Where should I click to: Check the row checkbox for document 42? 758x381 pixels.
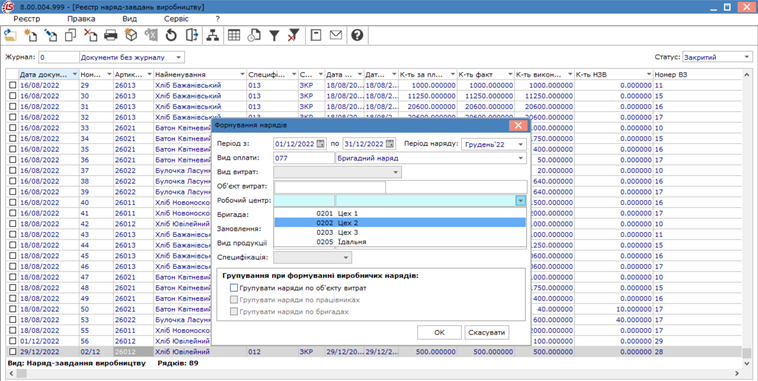pos(13,223)
